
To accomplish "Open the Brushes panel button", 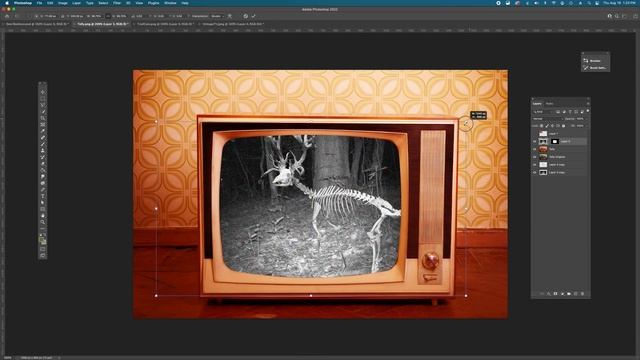I will [595, 61].
